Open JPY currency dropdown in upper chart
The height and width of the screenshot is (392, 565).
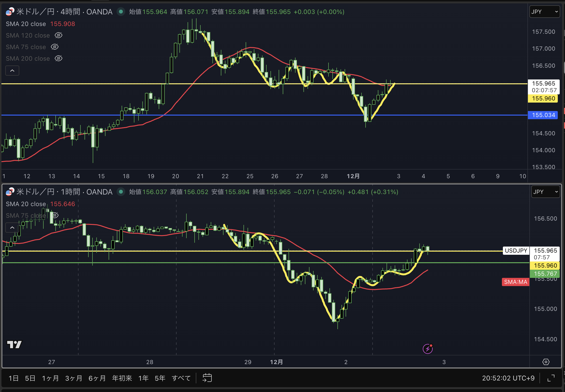click(544, 12)
